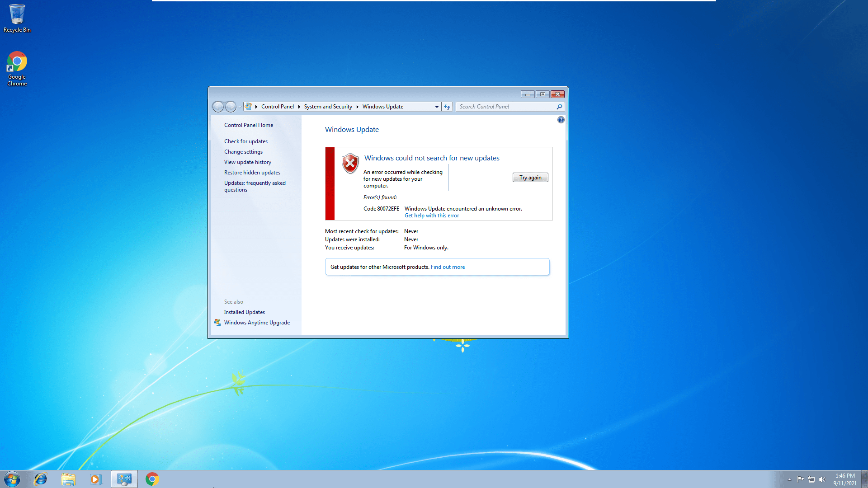Open the Recycle Bin desktop icon
The height and width of the screenshot is (488, 868).
coord(17,18)
